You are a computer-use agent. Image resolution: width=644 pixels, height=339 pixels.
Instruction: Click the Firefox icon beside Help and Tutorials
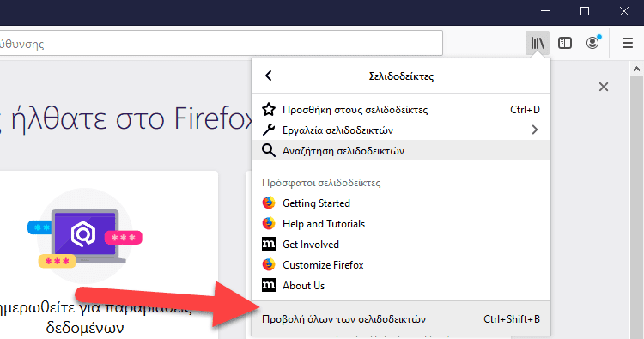coord(269,223)
